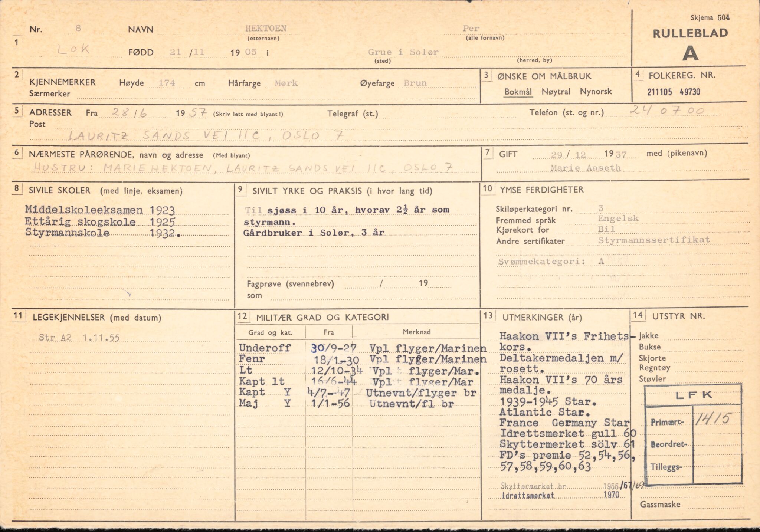760x532 pixels.
Task: Click the first name Per
Action: pyautogui.click(x=471, y=29)
